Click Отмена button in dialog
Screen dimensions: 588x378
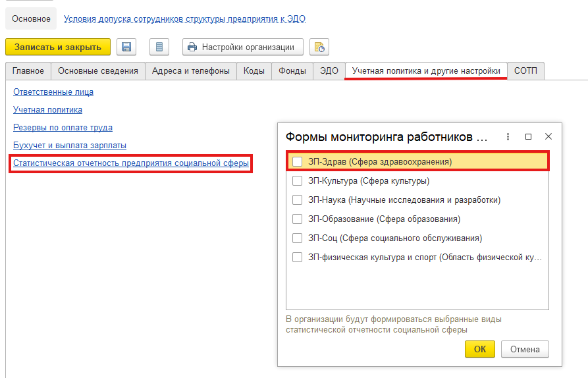pos(525,349)
